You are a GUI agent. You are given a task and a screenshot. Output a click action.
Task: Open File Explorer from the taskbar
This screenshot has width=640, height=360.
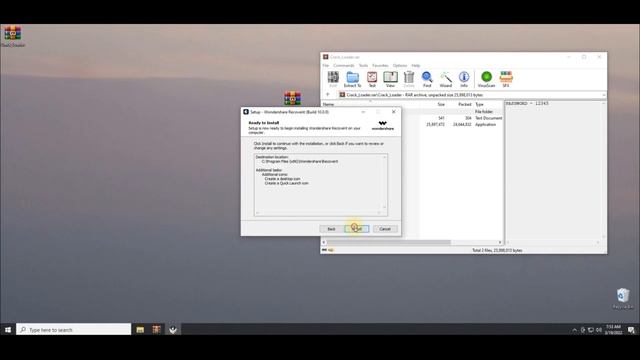pos(140,329)
